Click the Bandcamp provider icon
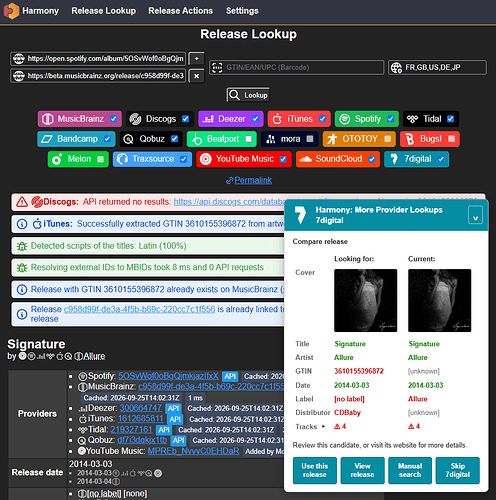 click(46, 139)
